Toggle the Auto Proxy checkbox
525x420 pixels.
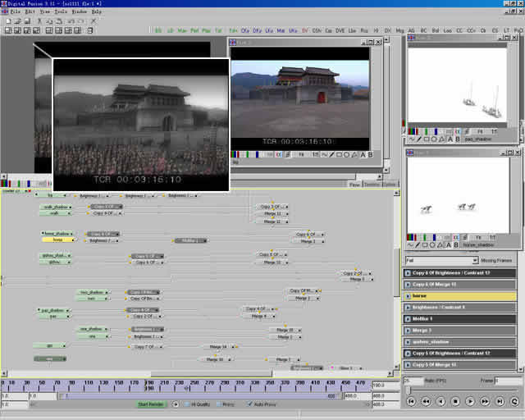point(249,404)
